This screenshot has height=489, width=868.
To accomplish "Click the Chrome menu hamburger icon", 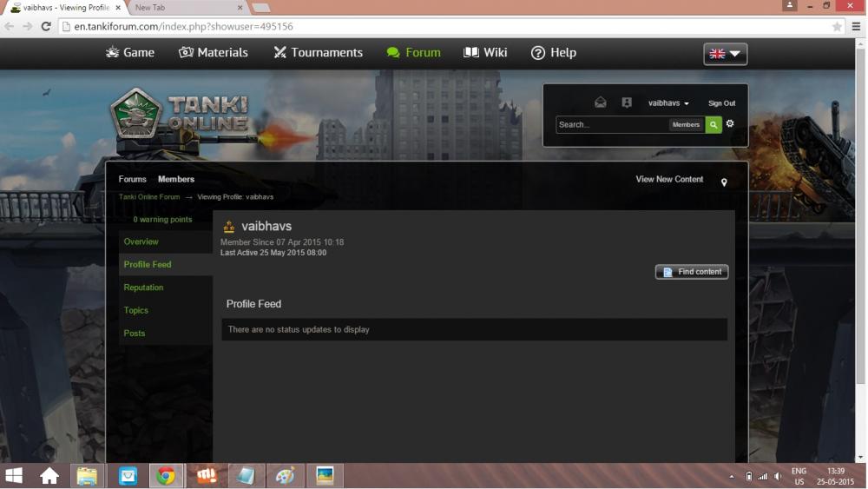I will (x=857, y=27).
